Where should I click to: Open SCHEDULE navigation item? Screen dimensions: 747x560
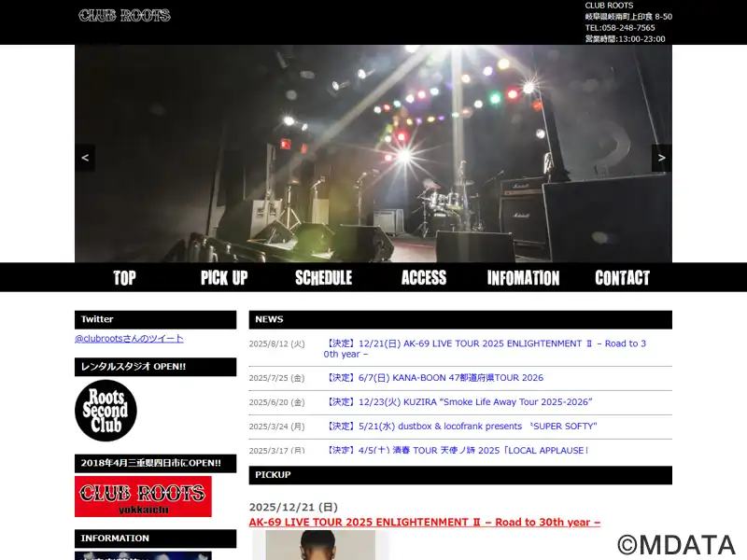(323, 277)
